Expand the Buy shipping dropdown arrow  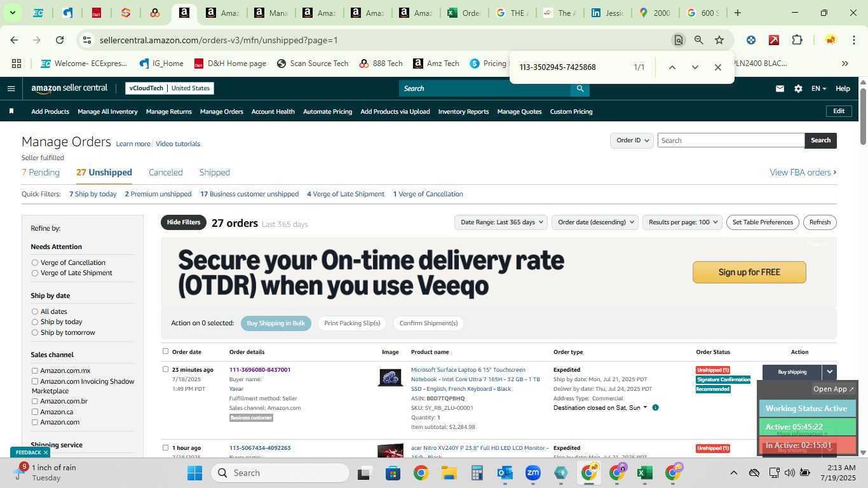[x=829, y=372]
